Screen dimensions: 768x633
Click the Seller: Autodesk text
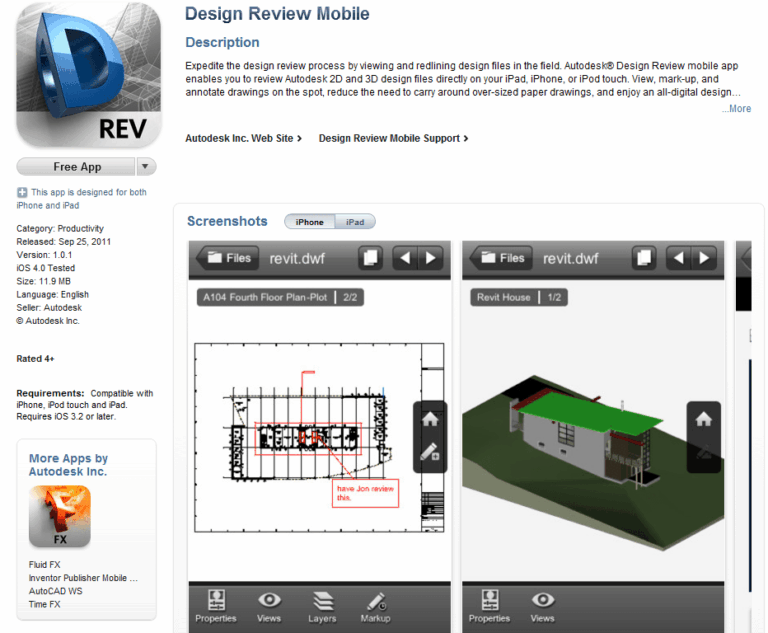49,308
